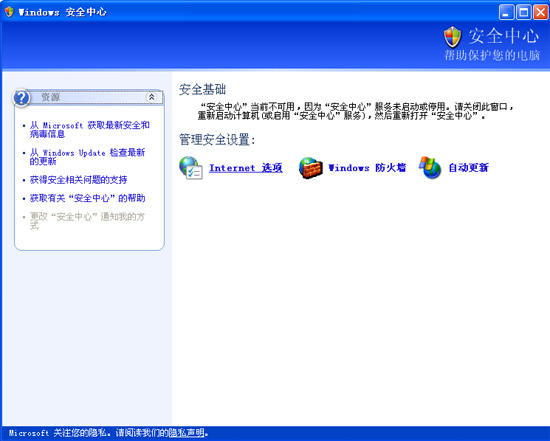The width and height of the screenshot is (550, 441).
Task: Click the 管理安全设置 heading
Action: coord(217,140)
